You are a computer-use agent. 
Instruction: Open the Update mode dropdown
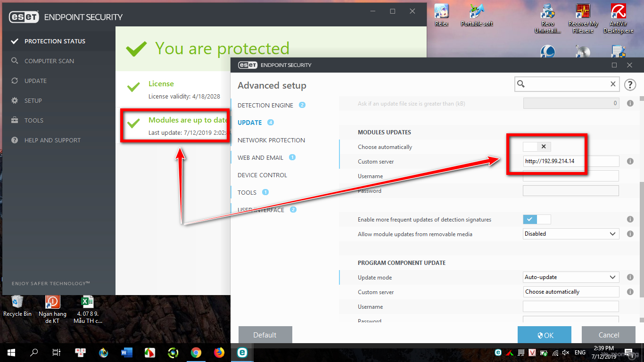pyautogui.click(x=571, y=278)
